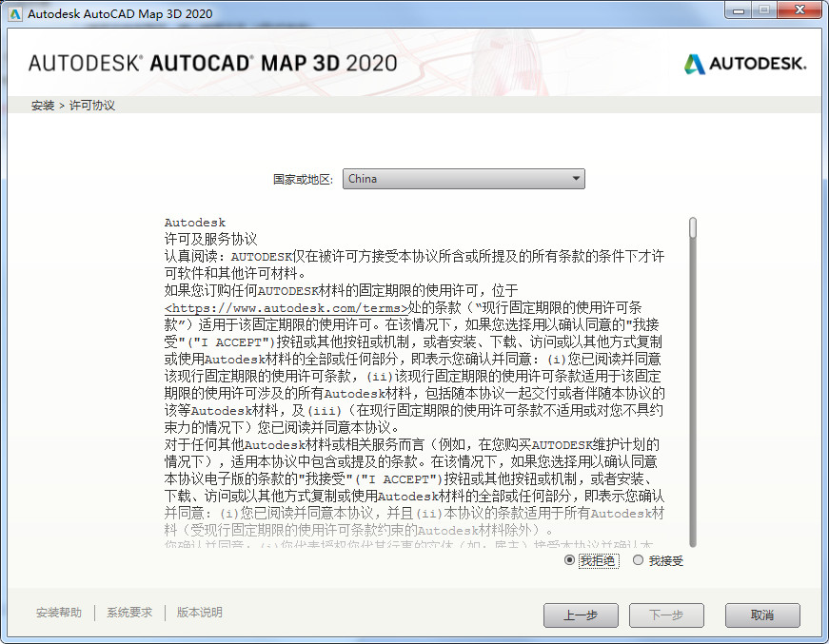Open the 安装帮助 installation help link
829x644 pixels.
click(x=59, y=613)
